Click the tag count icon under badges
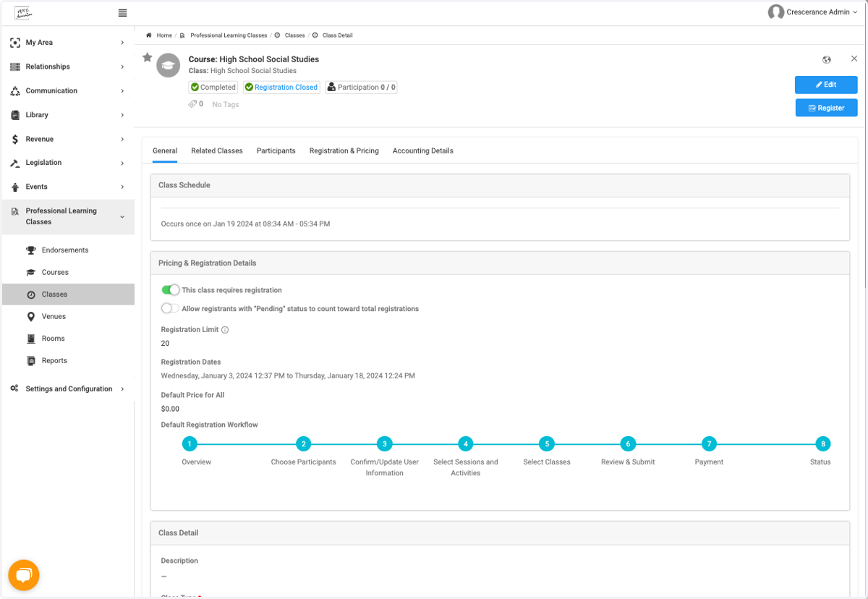Screen dimensions: 868x599 tap(193, 104)
